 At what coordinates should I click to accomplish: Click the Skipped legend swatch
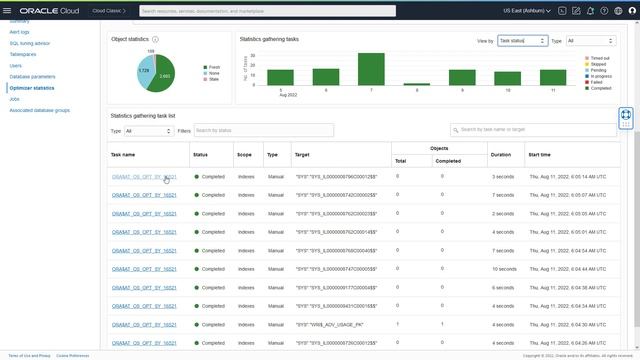pyautogui.click(x=587, y=64)
